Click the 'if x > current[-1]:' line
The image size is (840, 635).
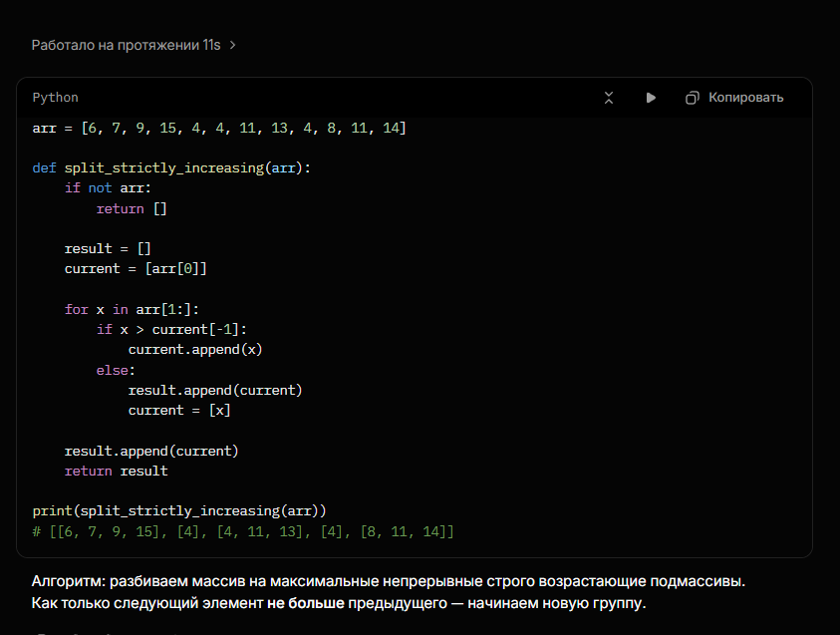tap(171, 329)
